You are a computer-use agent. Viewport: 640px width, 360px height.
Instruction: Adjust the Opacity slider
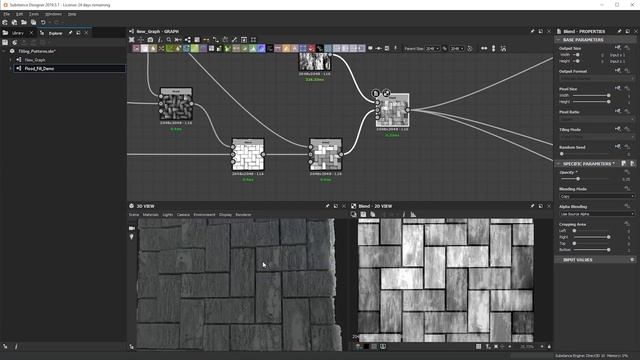(x=578, y=179)
